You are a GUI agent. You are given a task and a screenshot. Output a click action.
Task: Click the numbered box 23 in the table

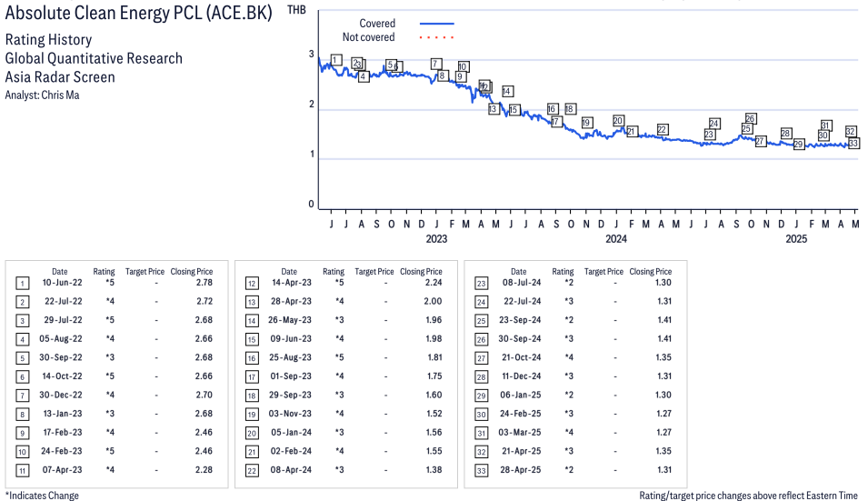click(x=481, y=284)
